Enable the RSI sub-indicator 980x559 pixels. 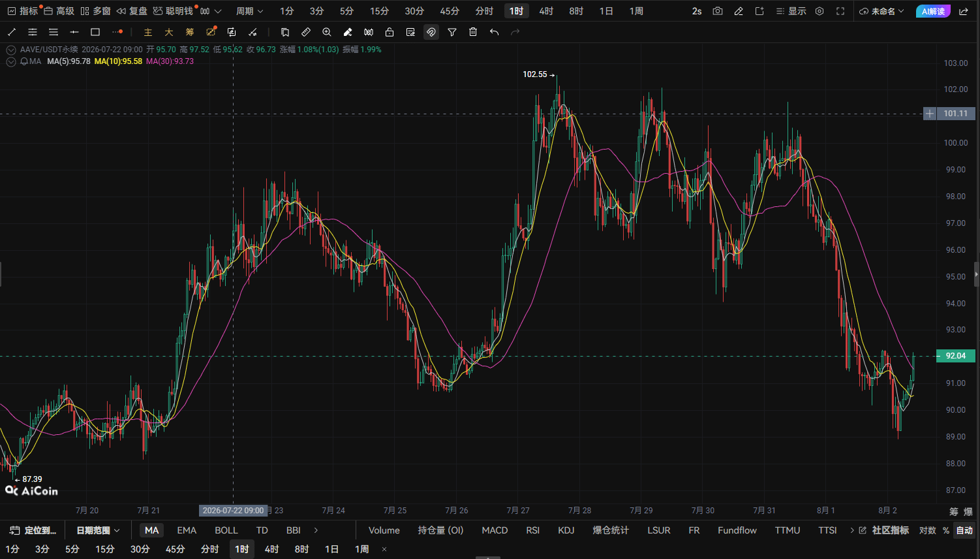point(533,530)
